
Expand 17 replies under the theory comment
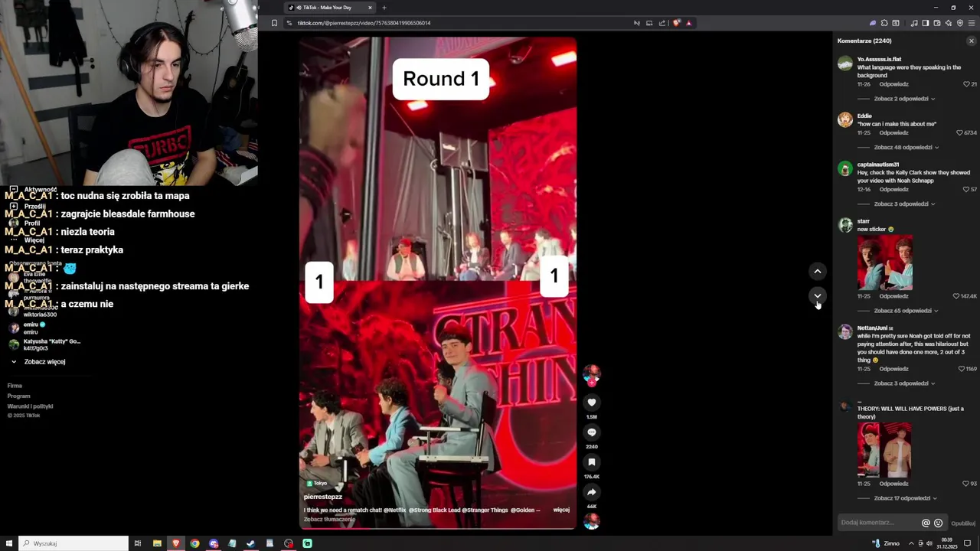coord(906,498)
